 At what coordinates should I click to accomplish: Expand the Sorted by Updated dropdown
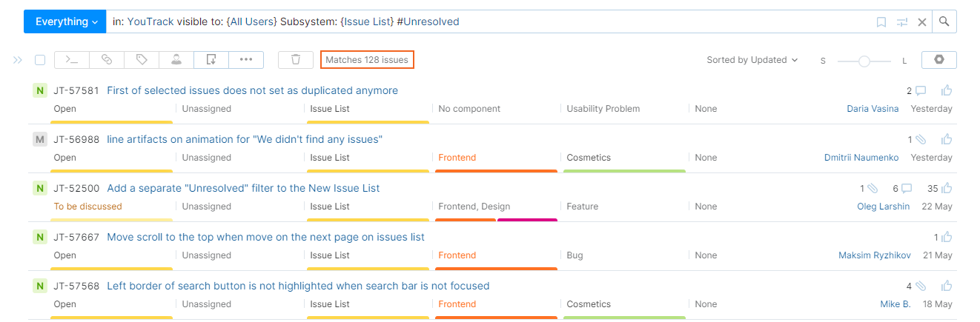(752, 60)
